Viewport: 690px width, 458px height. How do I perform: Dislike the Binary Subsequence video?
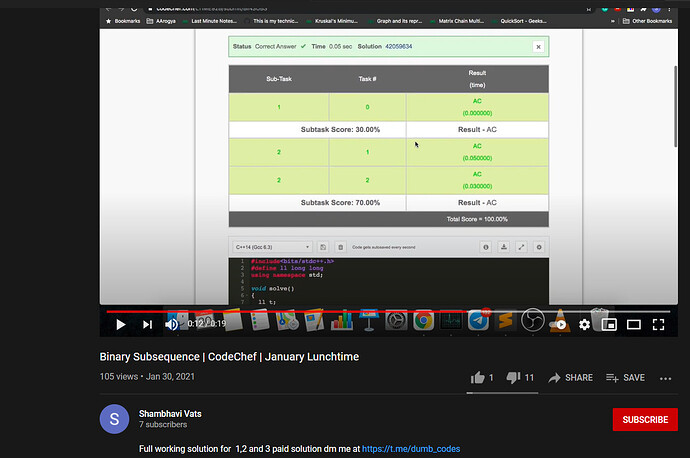point(520,377)
